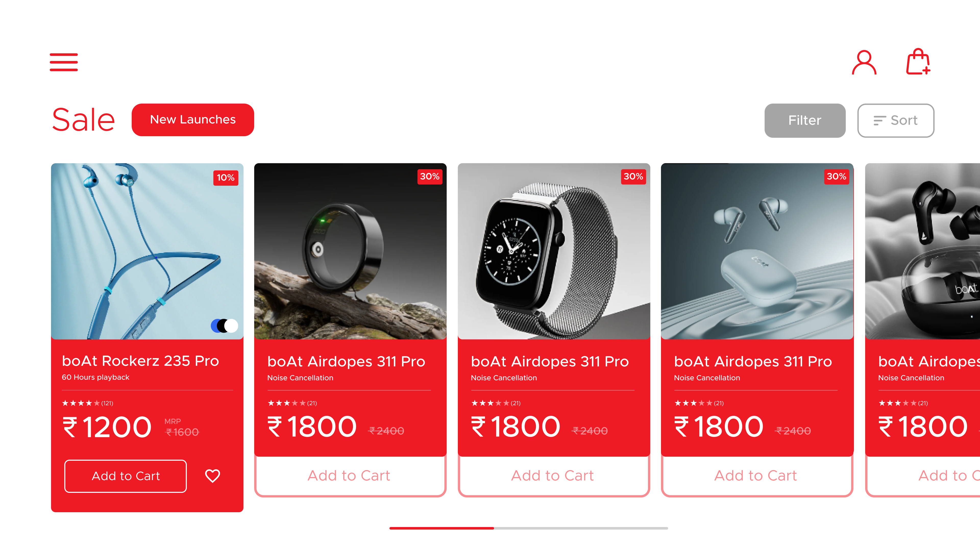980x551 pixels.
Task: Open the Filter options
Action: click(x=805, y=120)
